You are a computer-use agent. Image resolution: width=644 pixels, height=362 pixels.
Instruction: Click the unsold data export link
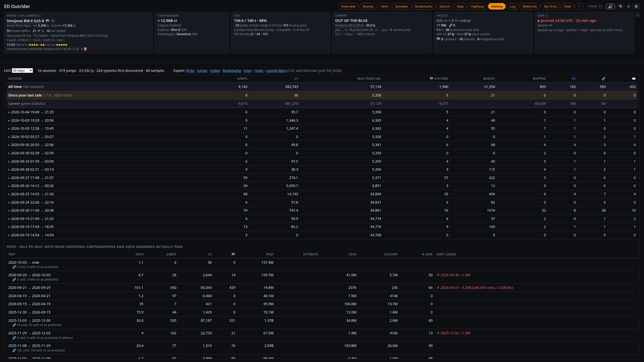[276, 71]
